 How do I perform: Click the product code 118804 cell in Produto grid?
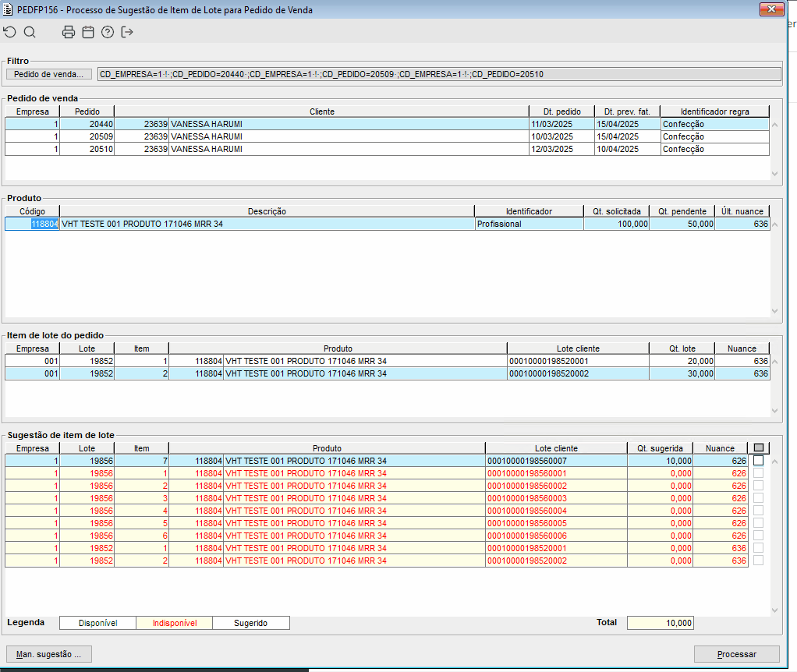[33, 224]
